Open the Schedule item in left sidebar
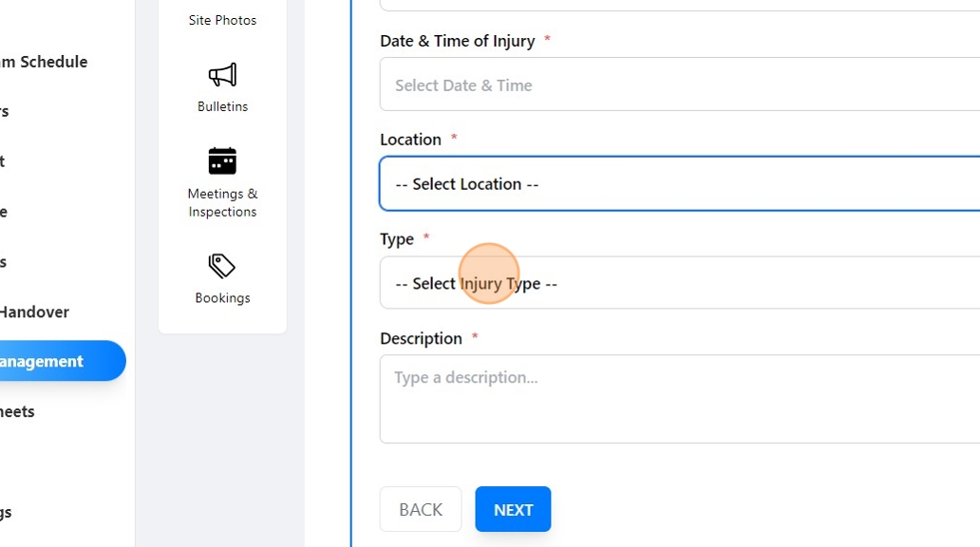Image resolution: width=980 pixels, height=547 pixels. pos(44,62)
